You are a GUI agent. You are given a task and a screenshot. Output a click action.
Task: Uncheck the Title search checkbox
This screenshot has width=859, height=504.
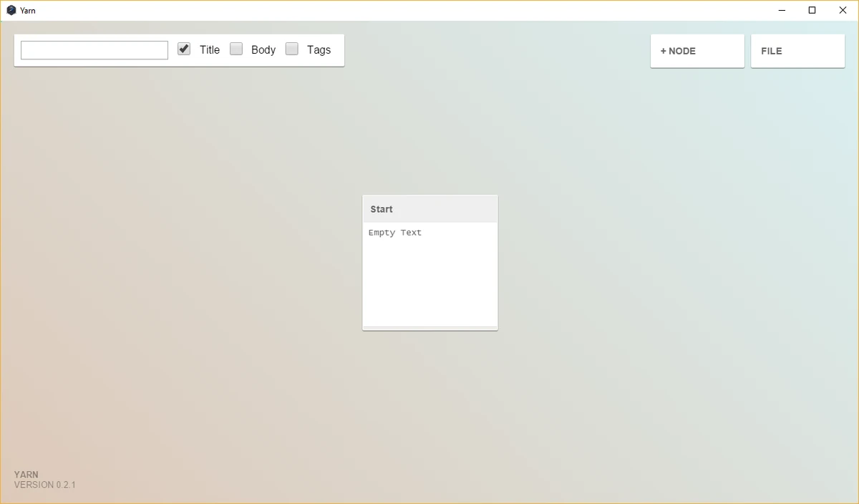pyautogui.click(x=184, y=49)
